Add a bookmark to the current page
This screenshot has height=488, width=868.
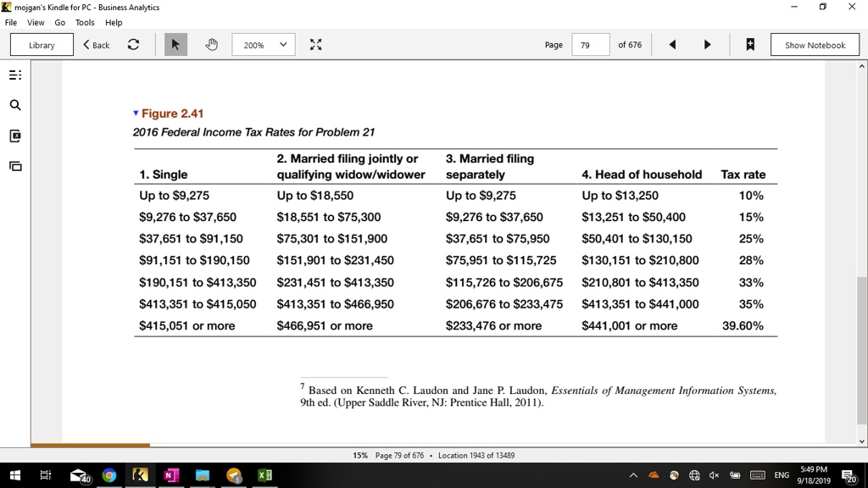pyautogui.click(x=749, y=44)
